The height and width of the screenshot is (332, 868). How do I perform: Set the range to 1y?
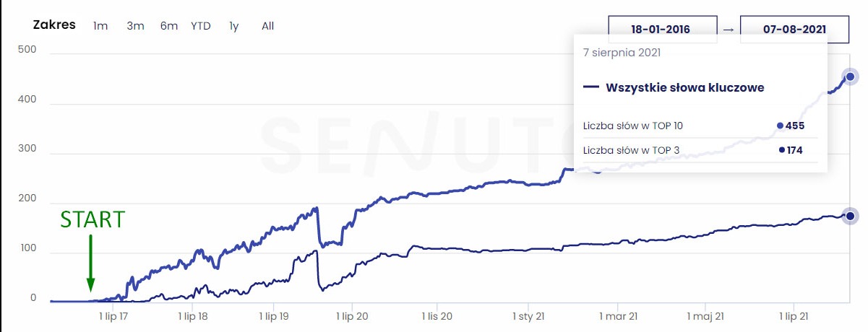click(x=234, y=26)
